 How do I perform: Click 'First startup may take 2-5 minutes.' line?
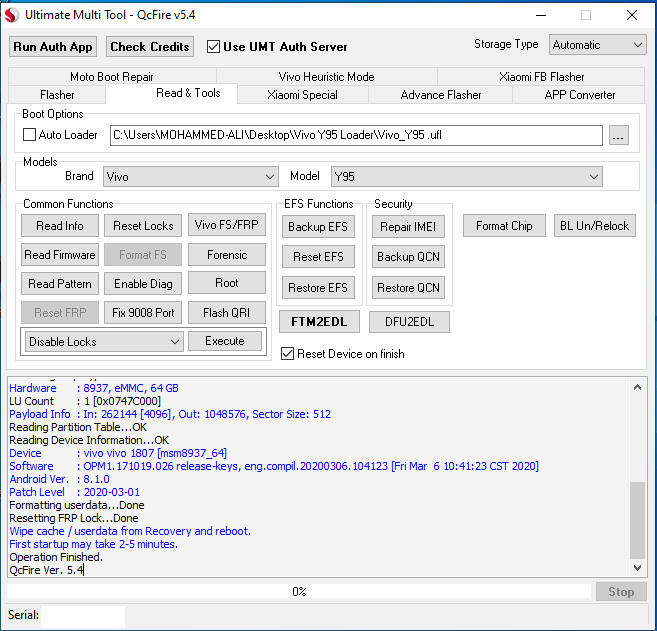pyautogui.click(x=93, y=544)
